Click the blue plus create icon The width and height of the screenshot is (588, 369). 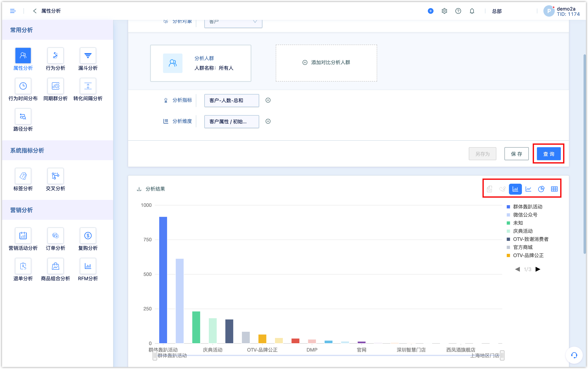431,11
